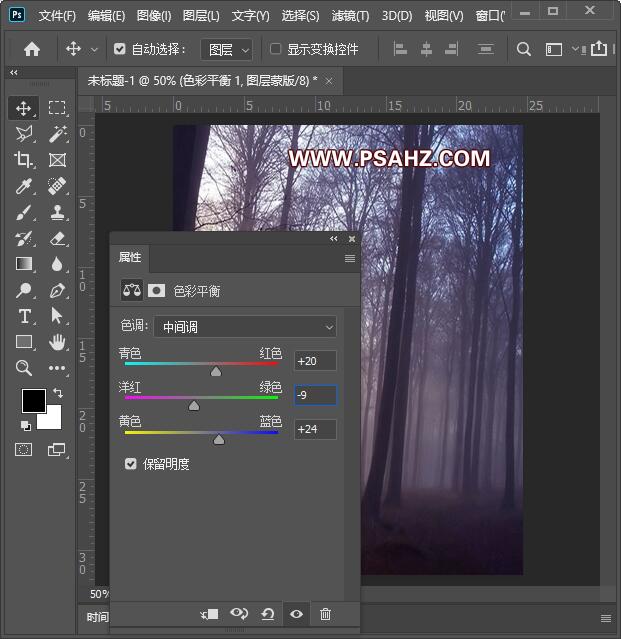This screenshot has width=621, height=639.
Task: Delete adjustment layer with trash icon
Action: (x=325, y=614)
